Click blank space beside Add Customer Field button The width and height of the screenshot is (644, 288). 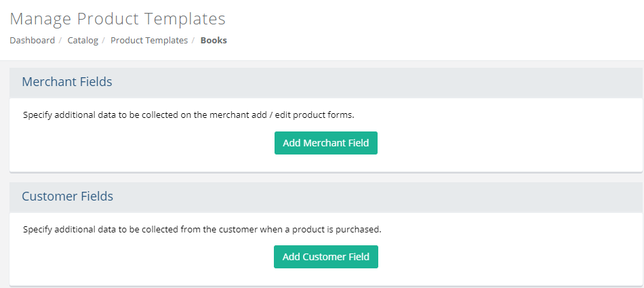tap(493, 257)
